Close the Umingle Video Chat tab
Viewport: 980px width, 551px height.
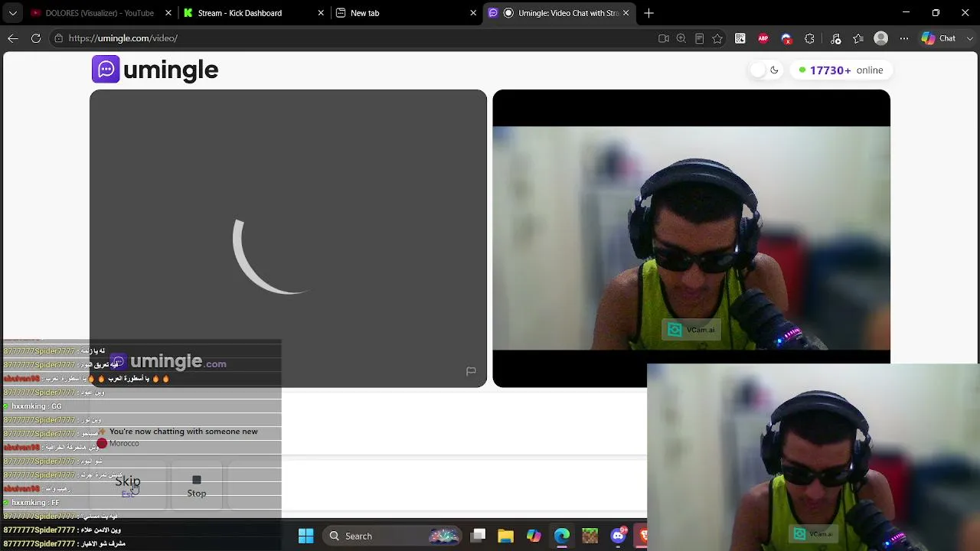click(626, 13)
